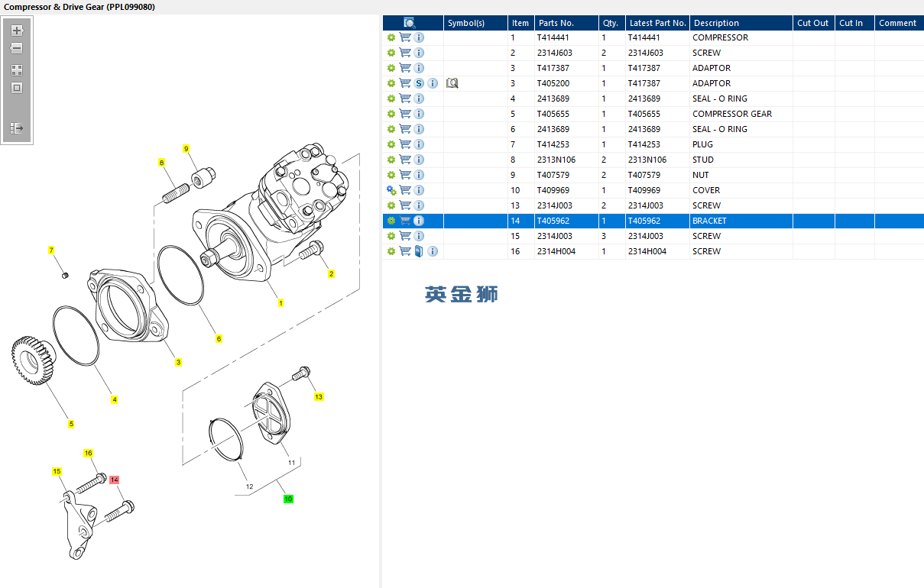Viewport: 924px width, 588px height.
Task: Select callout 8 near the stud
Action: point(161,163)
